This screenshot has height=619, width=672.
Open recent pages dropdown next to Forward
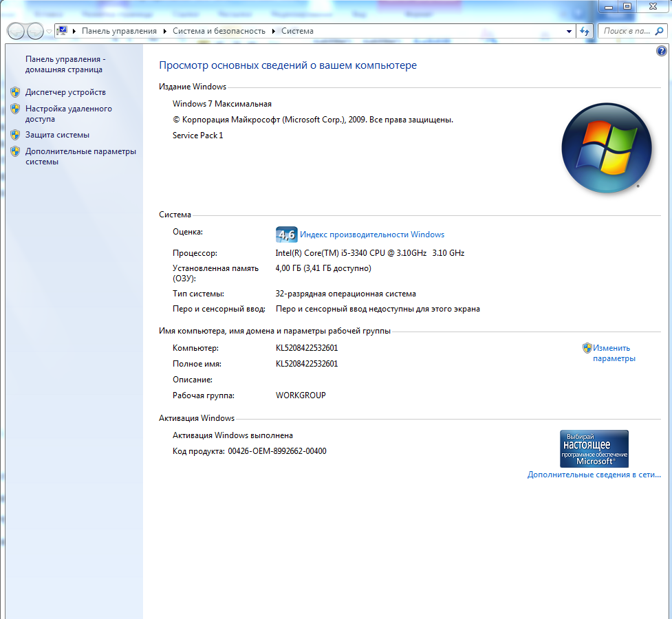tap(49, 31)
